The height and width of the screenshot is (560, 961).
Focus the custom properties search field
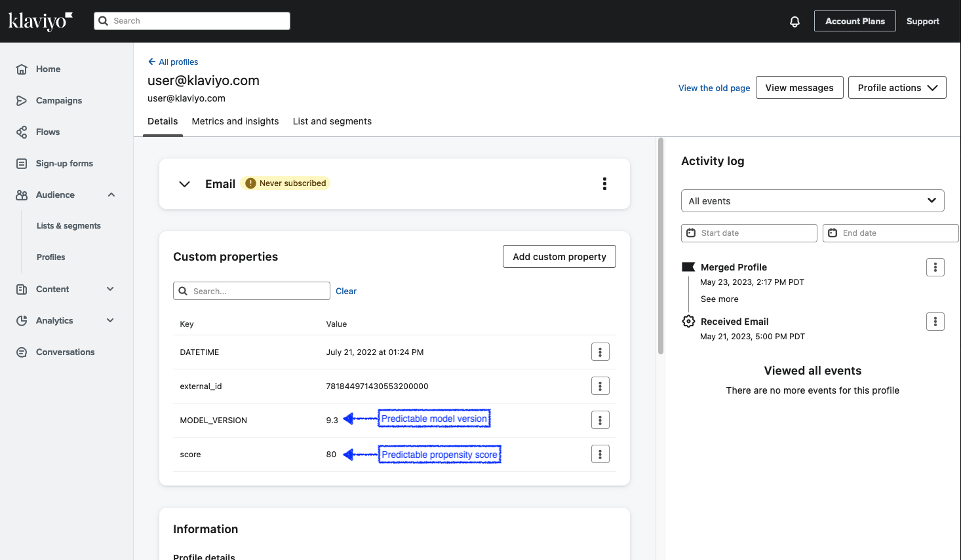pyautogui.click(x=252, y=291)
